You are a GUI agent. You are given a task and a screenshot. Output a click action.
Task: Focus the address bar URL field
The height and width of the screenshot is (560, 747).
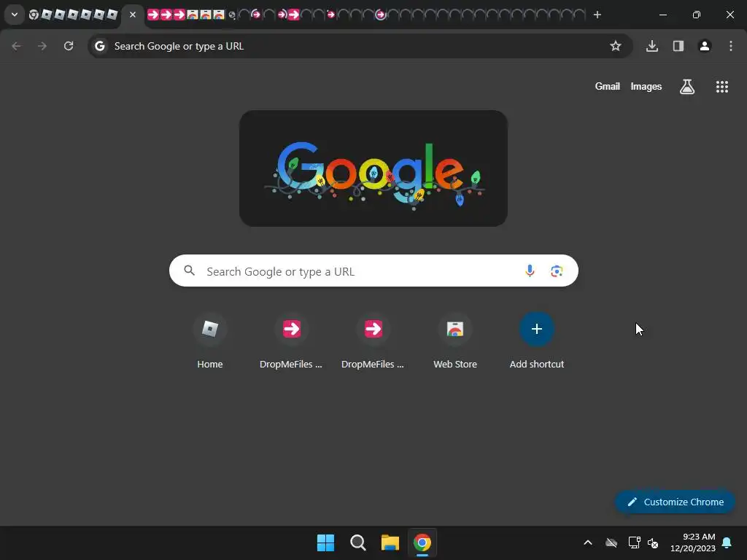pyautogui.click(x=360, y=46)
